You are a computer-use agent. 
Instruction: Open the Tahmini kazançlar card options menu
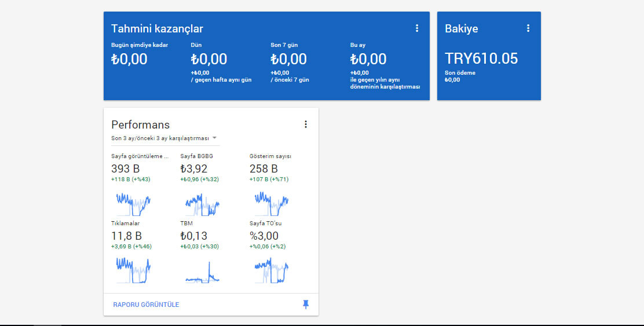417,28
